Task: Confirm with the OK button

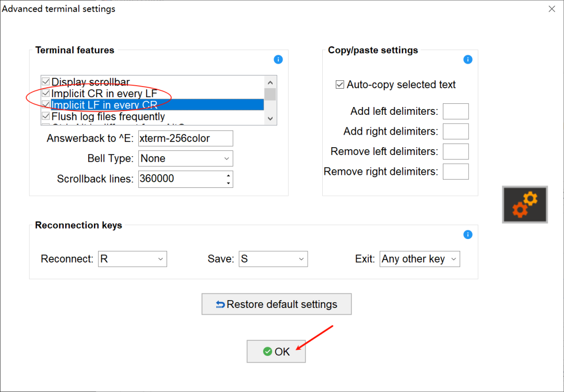Action: (x=276, y=351)
